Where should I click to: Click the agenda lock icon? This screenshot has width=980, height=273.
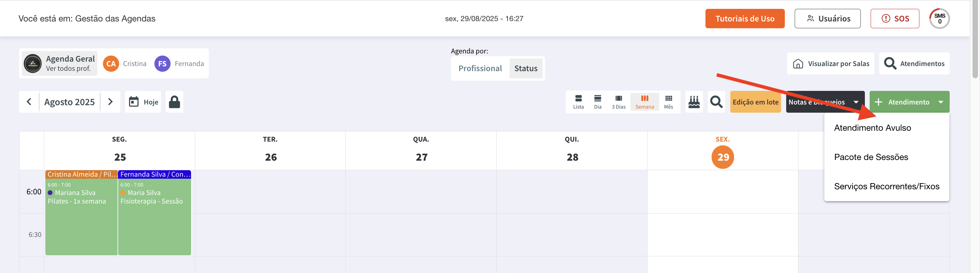[174, 102]
